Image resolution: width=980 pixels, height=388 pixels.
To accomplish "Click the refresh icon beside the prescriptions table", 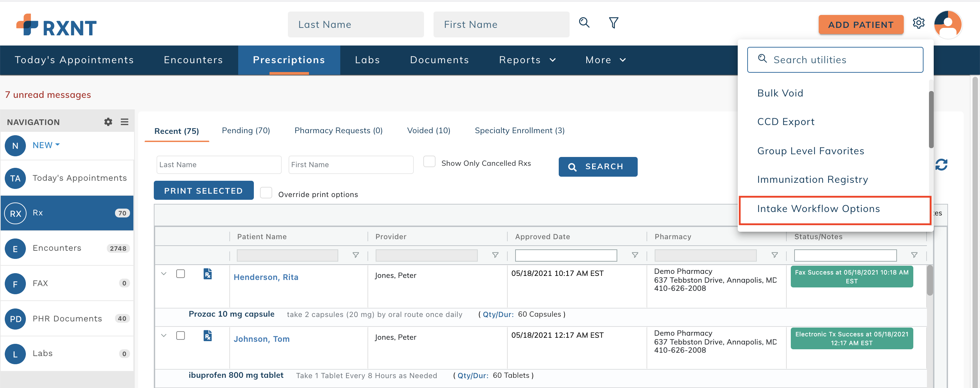I will tap(941, 164).
